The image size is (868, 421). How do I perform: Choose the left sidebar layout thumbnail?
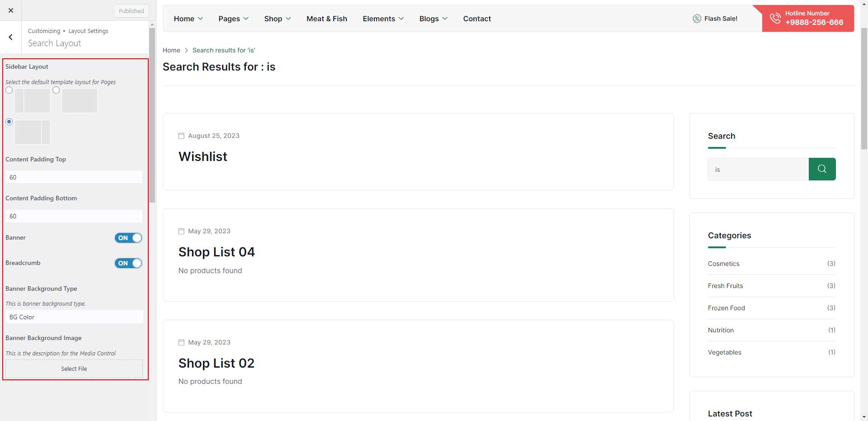click(33, 100)
